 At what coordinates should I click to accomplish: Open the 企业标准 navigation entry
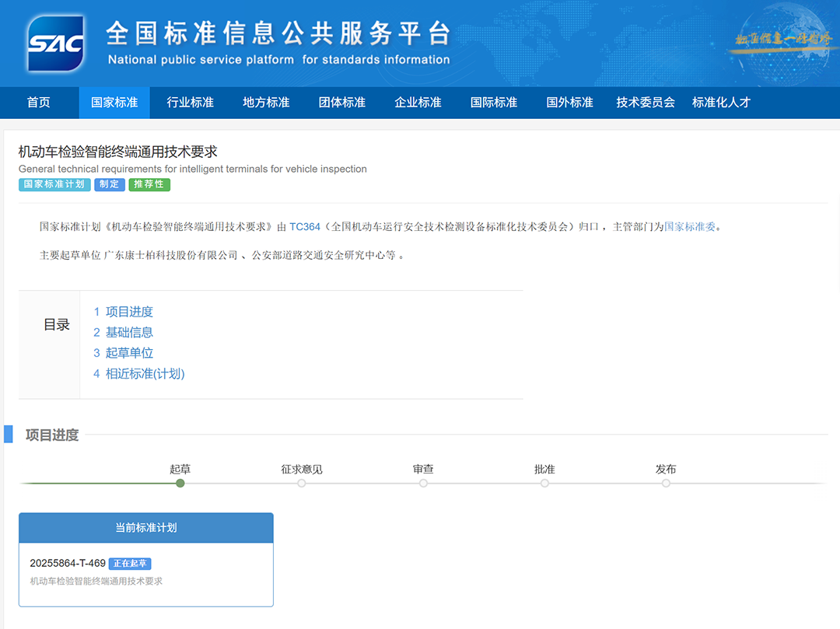coord(417,102)
